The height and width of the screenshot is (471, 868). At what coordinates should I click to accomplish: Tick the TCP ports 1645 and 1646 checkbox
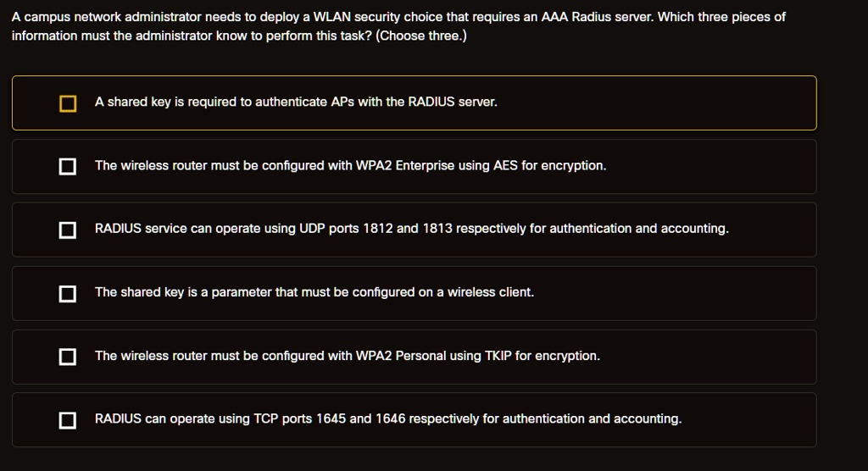[x=68, y=420]
